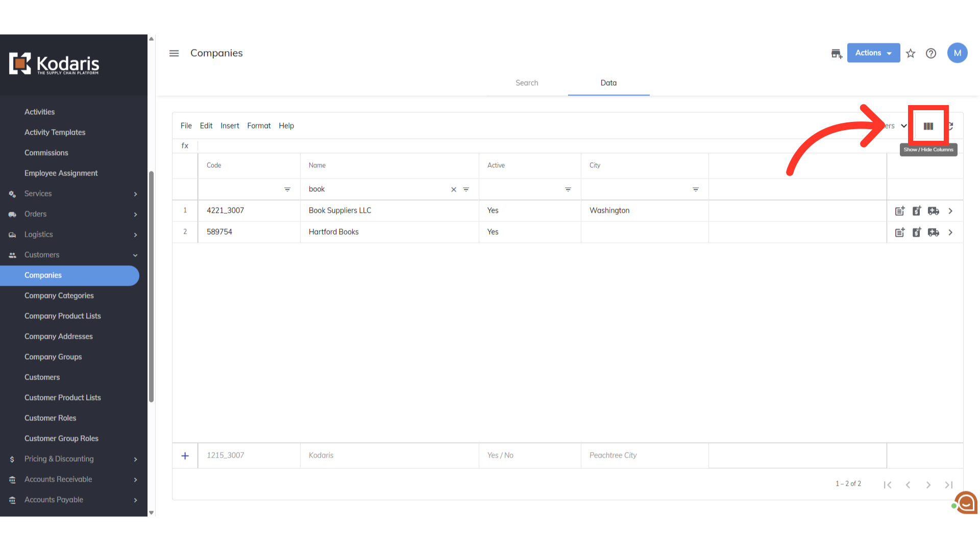This screenshot has width=980, height=551.
Task: Open the Actions dropdown button
Action: click(x=873, y=53)
